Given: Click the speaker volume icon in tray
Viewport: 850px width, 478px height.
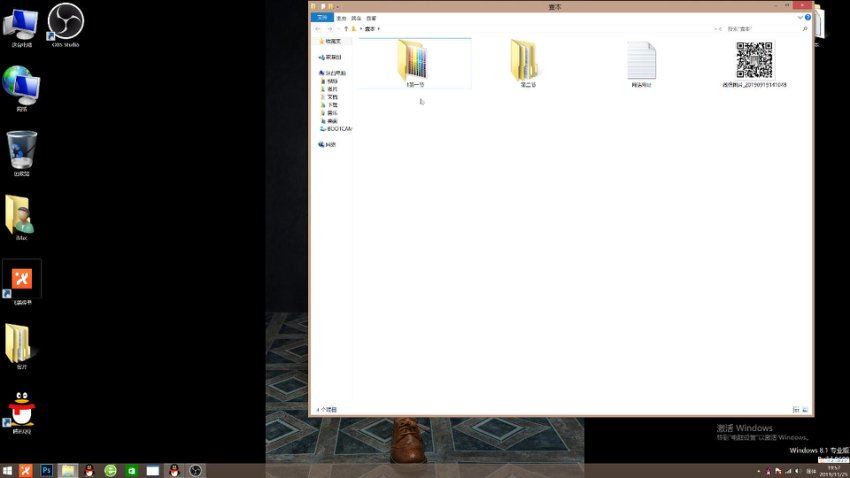Looking at the screenshot, I should (x=797, y=471).
